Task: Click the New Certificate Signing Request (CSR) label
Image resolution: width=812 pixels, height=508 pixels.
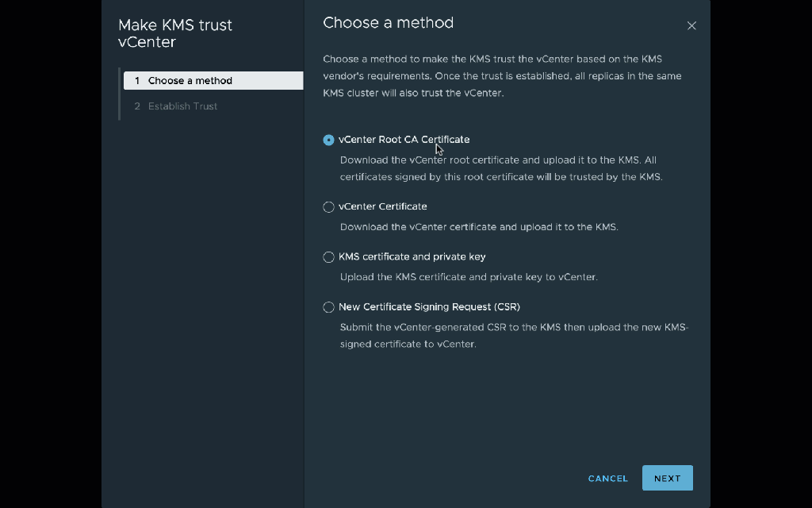Action: coord(429,306)
